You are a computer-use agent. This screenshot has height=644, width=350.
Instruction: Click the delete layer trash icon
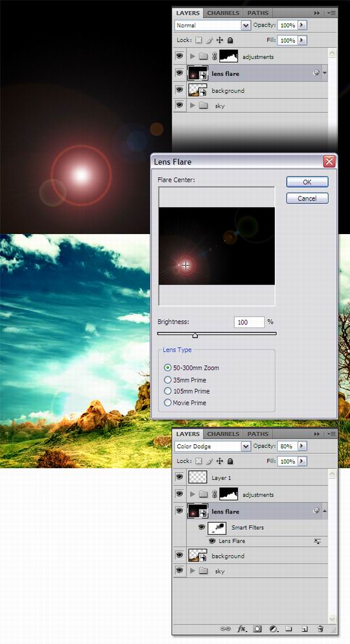click(x=321, y=629)
